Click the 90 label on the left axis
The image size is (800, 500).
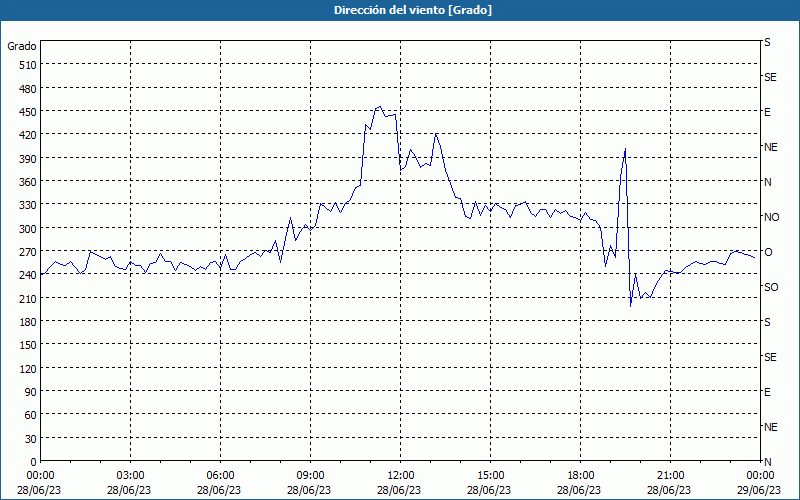(31, 392)
